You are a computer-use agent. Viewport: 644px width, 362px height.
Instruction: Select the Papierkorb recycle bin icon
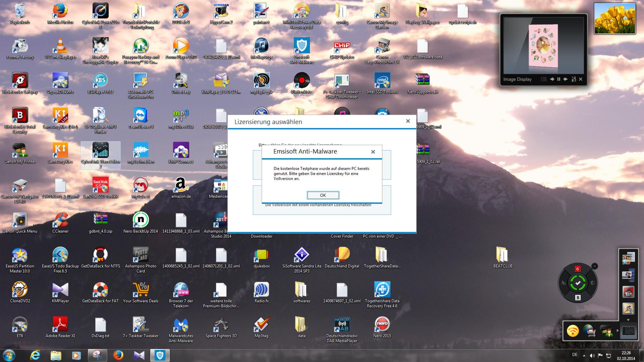pos(20,14)
